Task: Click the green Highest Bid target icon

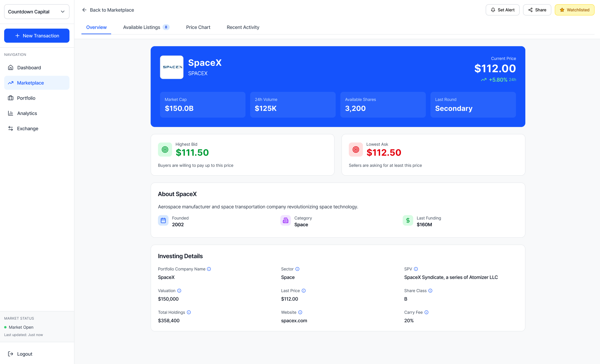Action: point(165,150)
